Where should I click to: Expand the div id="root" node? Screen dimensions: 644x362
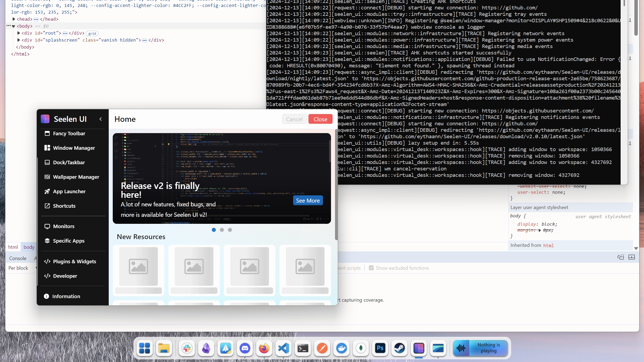click(x=18, y=33)
